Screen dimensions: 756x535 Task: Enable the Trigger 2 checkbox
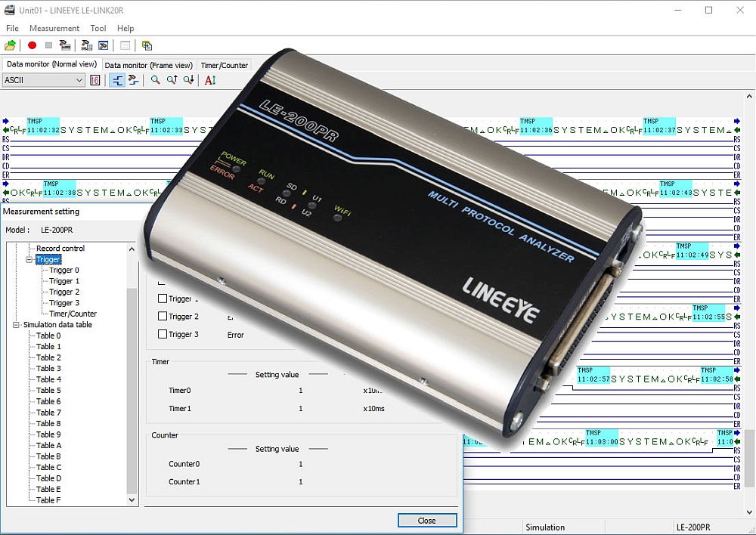coord(163,317)
